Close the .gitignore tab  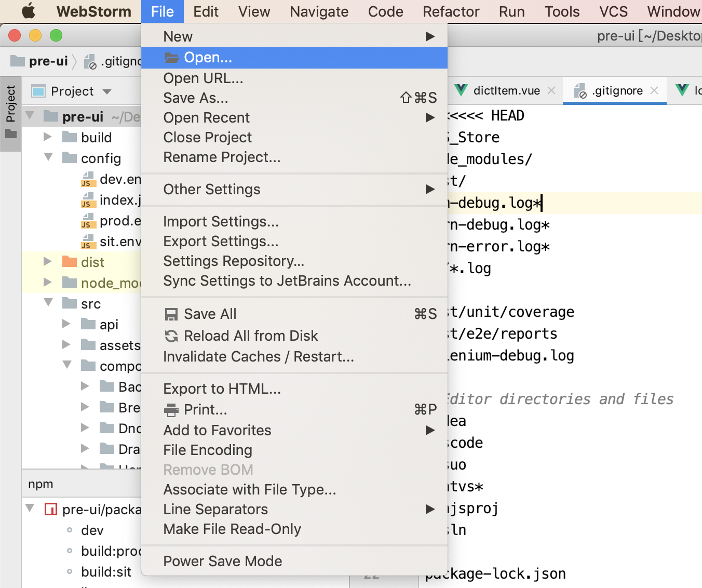[x=654, y=91]
